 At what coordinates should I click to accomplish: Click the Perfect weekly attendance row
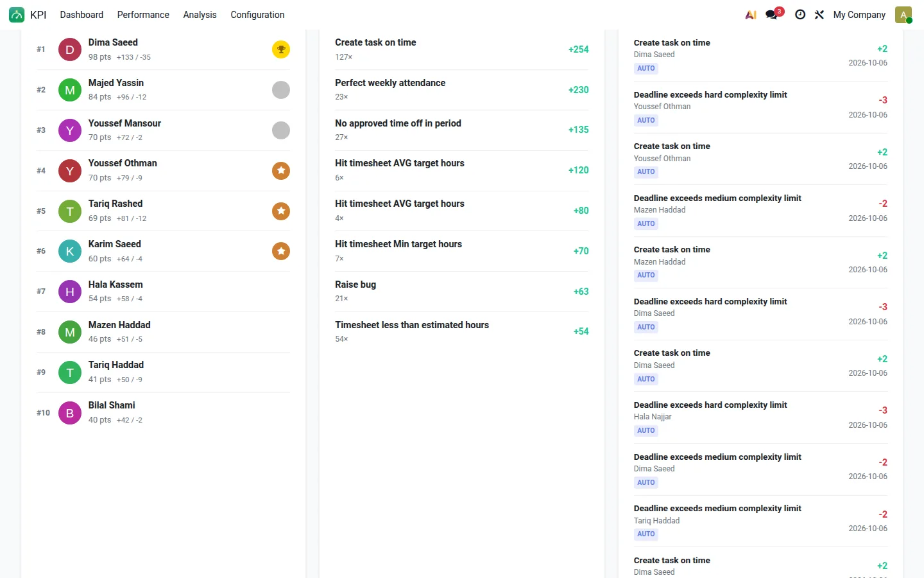coord(461,90)
